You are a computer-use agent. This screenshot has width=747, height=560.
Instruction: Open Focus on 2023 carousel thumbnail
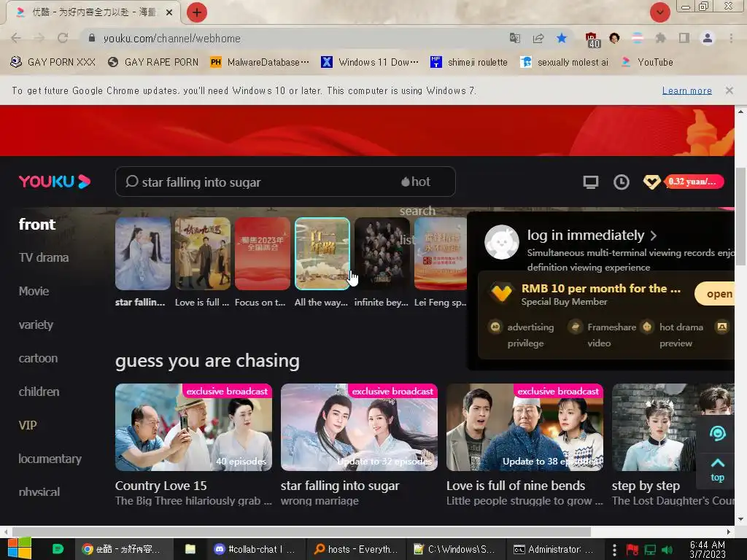tap(263, 254)
